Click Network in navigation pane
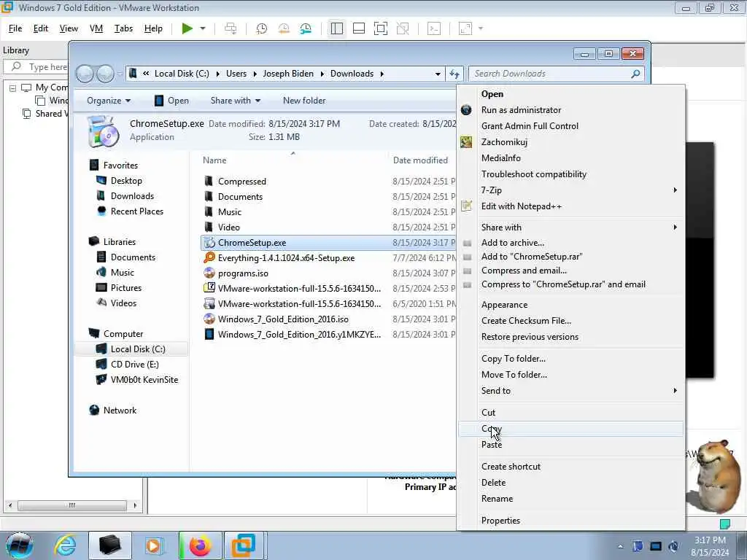747x560 pixels. point(120,411)
